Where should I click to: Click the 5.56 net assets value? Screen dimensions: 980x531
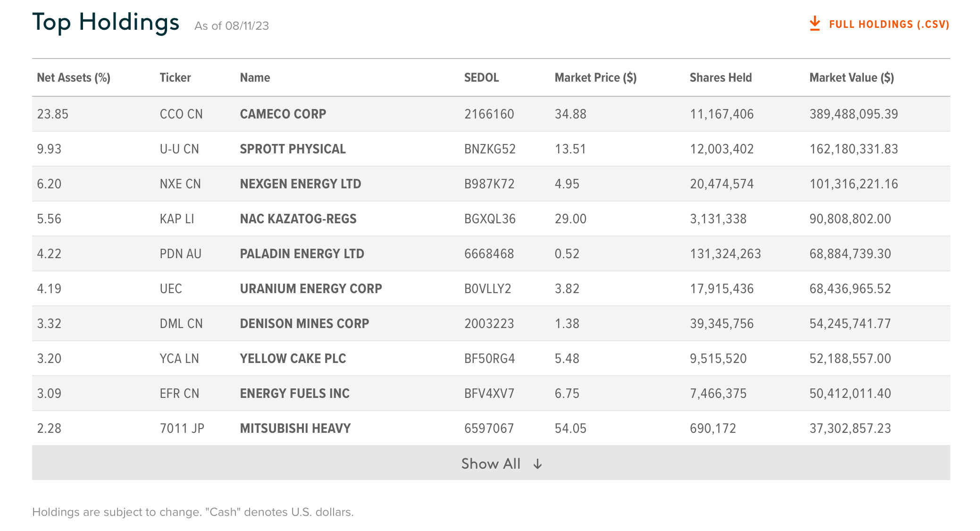coord(49,219)
